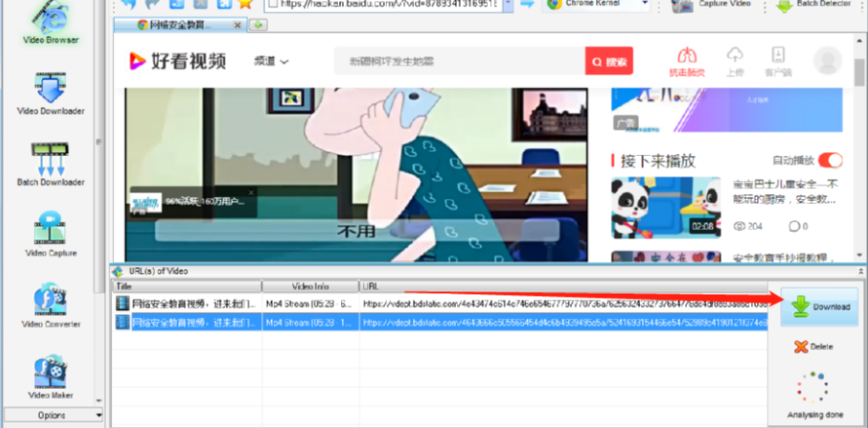The width and height of the screenshot is (868, 428).
Task: Sort by the URL column header
Action: click(x=563, y=287)
